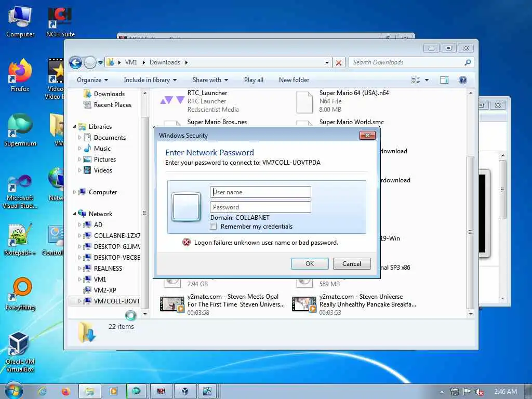532x399 pixels.
Task: Click New folder in the toolbar
Action: (294, 80)
